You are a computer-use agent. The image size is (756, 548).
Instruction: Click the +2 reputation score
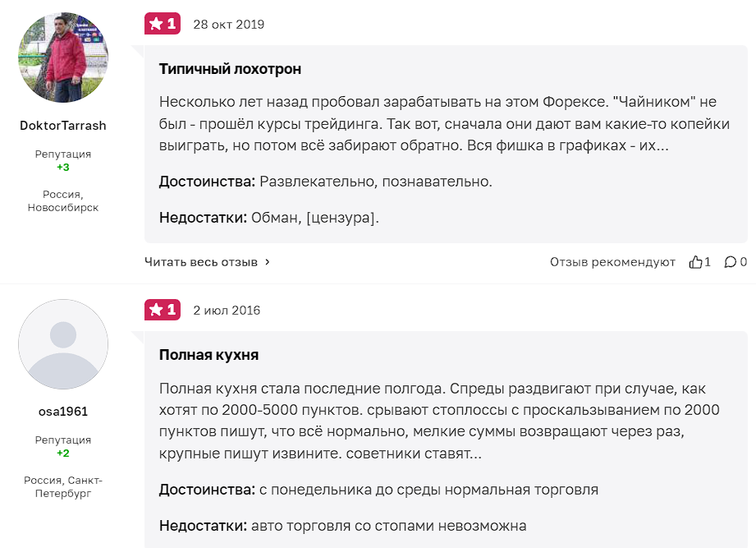pos(63,453)
